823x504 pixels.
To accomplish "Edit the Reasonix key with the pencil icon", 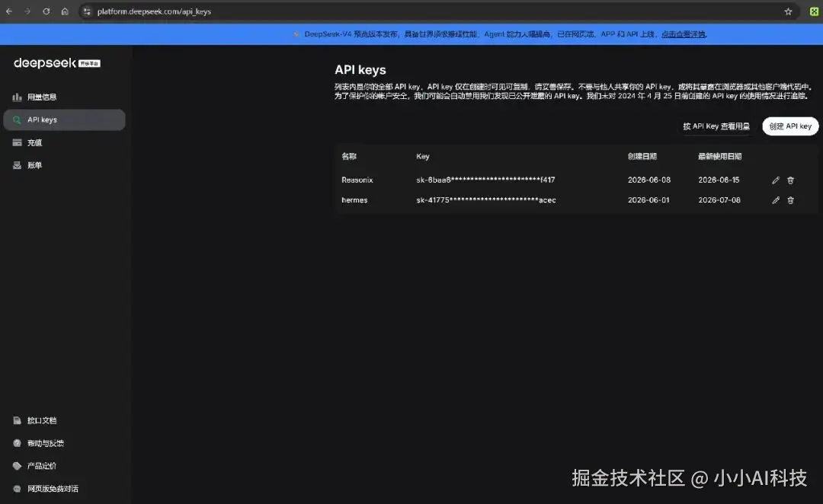I will tap(776, 180).
